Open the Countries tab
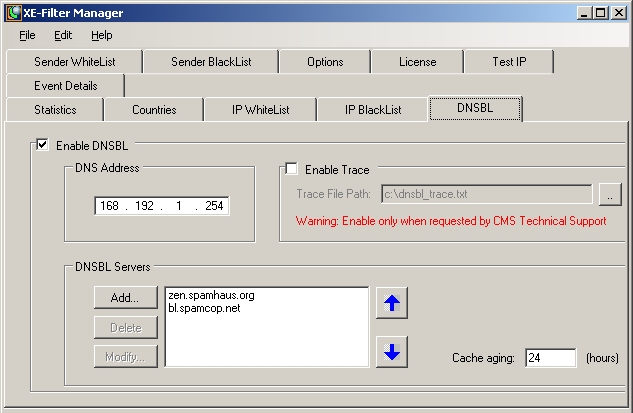The height and width of the screenshot is (413, 633). coord(153,110)
